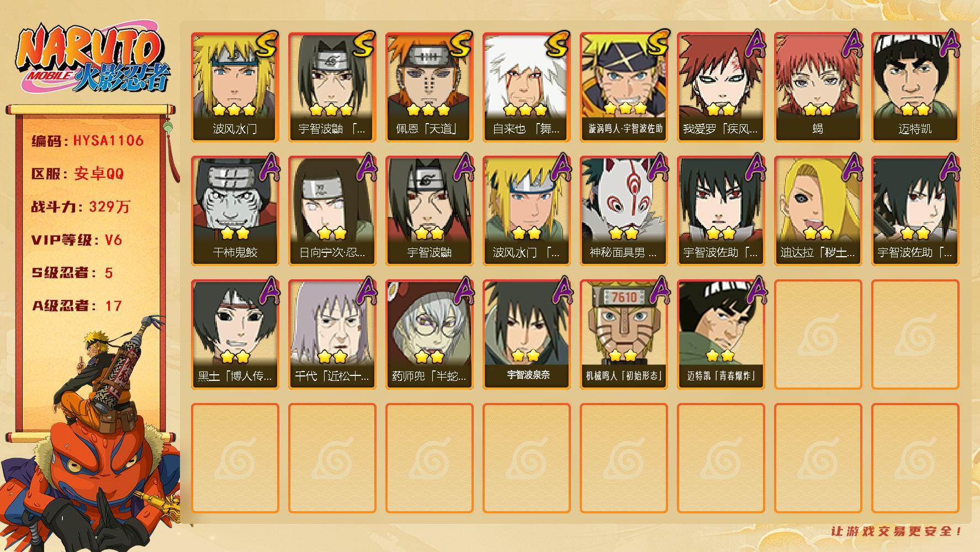This screenshot has width=980, height=552.
Task: Choose the 蝎 A-rank ninja card
Action: coord(818,87)
